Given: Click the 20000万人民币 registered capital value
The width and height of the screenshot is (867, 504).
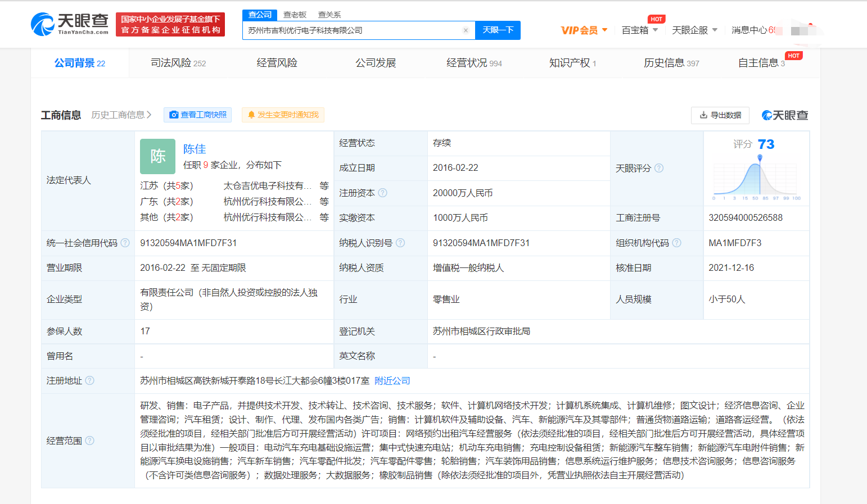Looking at the screenshot, I should [x=463, y=193].
